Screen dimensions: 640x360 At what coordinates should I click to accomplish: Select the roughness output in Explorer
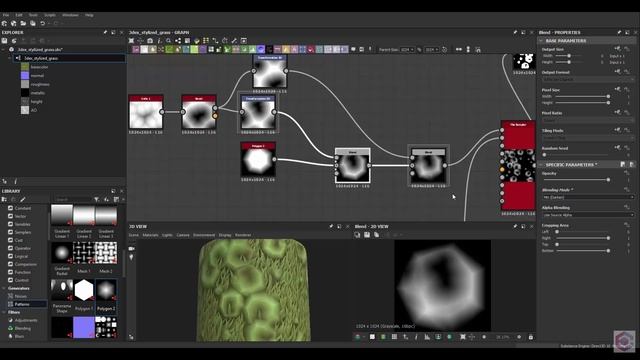click(x=40, y=84)
